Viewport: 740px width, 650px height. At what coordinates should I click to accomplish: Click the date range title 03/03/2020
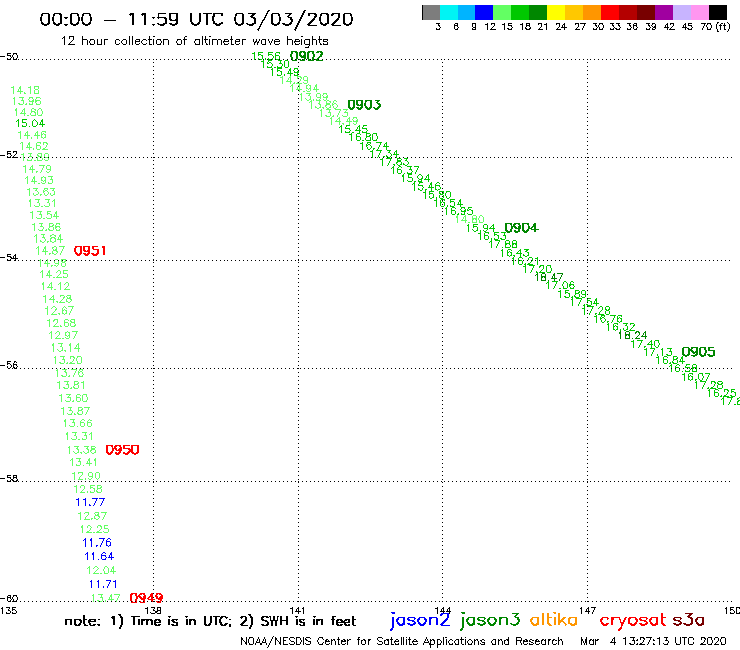[x=195, y=19]
